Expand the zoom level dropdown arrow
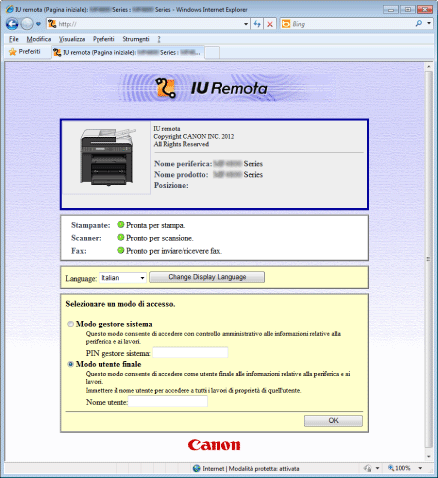The image size is (438, 478). coord(420,468)
